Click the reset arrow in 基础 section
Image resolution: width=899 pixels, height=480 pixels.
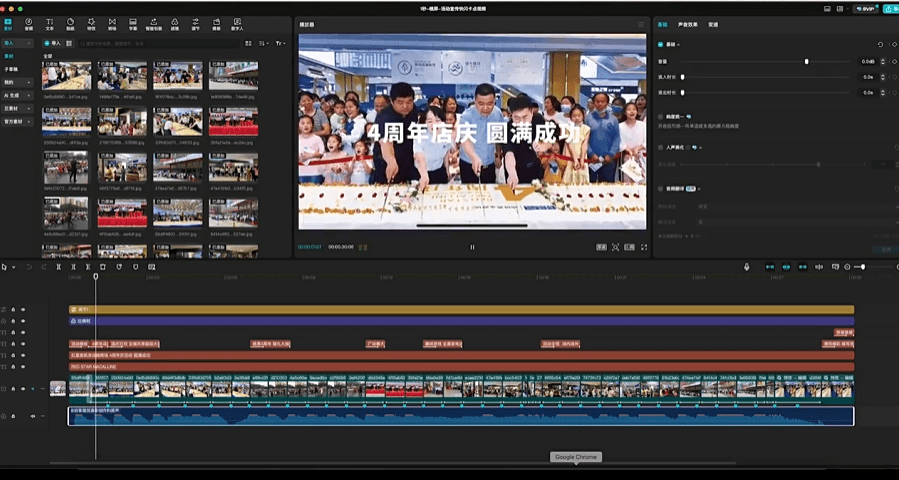pyautogui.click(x=880, y=45)
